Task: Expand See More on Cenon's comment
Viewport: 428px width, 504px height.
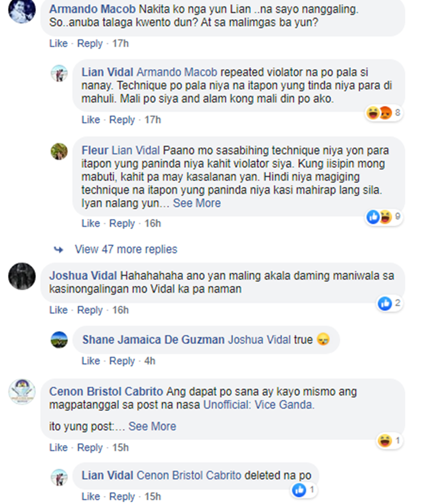Action: click(152, 426)
